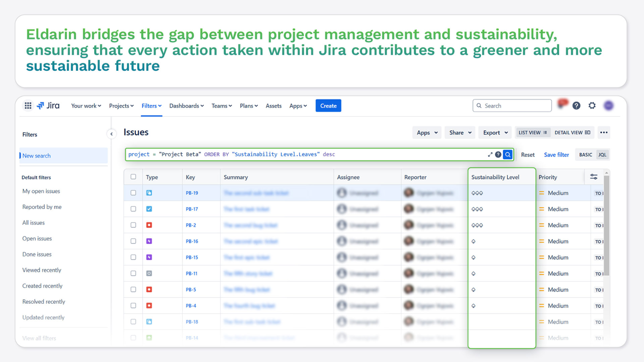
Task: Click the blue Create button
Action: pyautogui.click(x=328, y=106)
